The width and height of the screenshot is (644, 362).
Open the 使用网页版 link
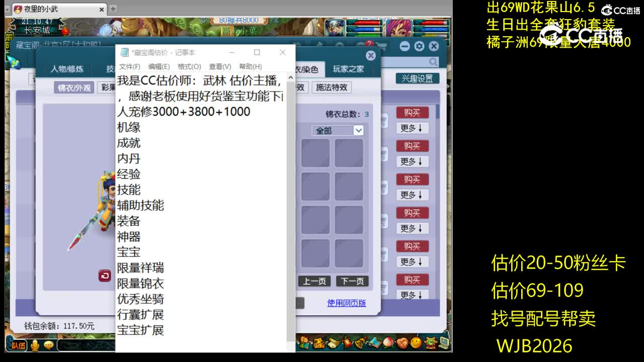[x=347, y=303]
